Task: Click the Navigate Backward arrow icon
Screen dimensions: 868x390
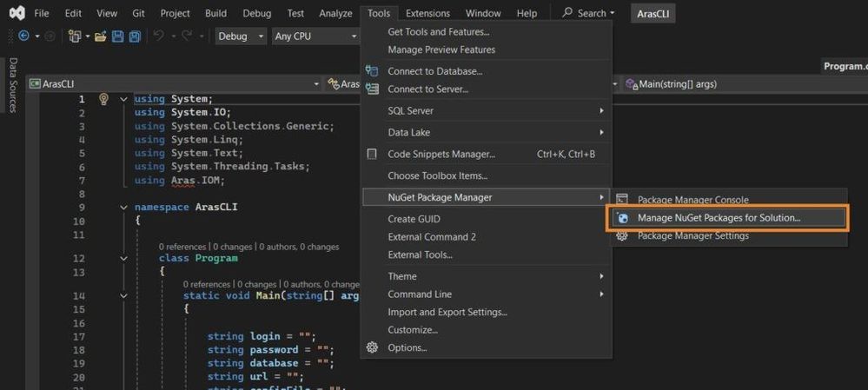Action: point(23,36)
